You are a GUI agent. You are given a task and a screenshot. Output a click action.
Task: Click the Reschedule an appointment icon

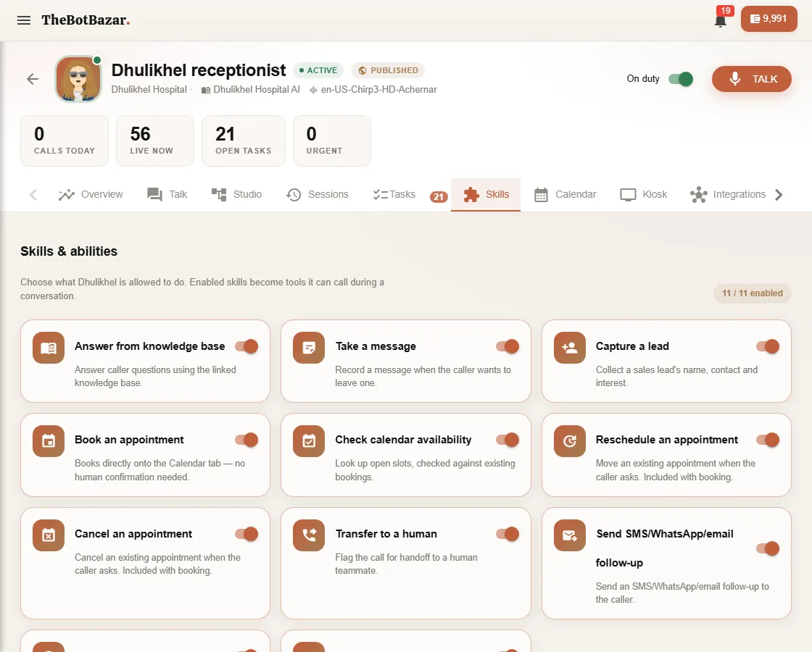click(570, 441)
